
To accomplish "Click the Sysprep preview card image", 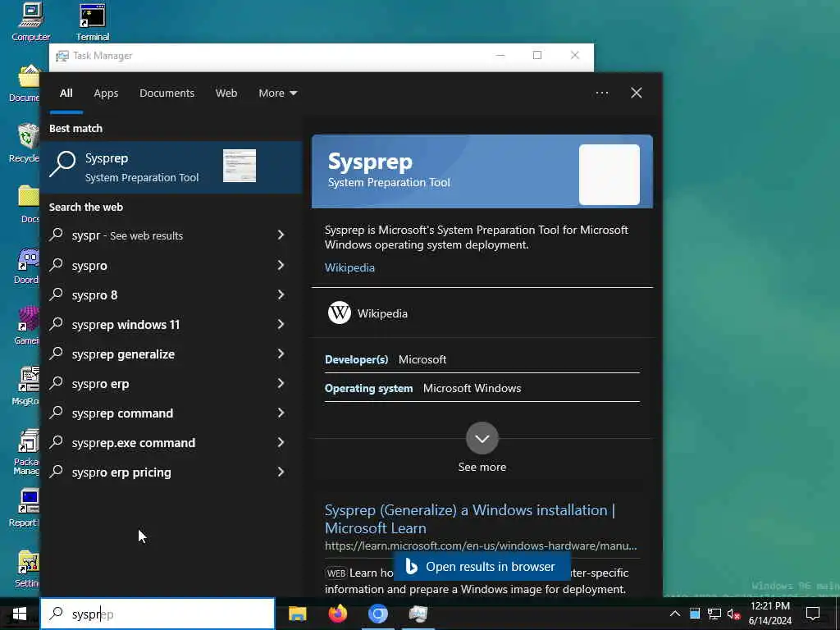I will (609, 175).
